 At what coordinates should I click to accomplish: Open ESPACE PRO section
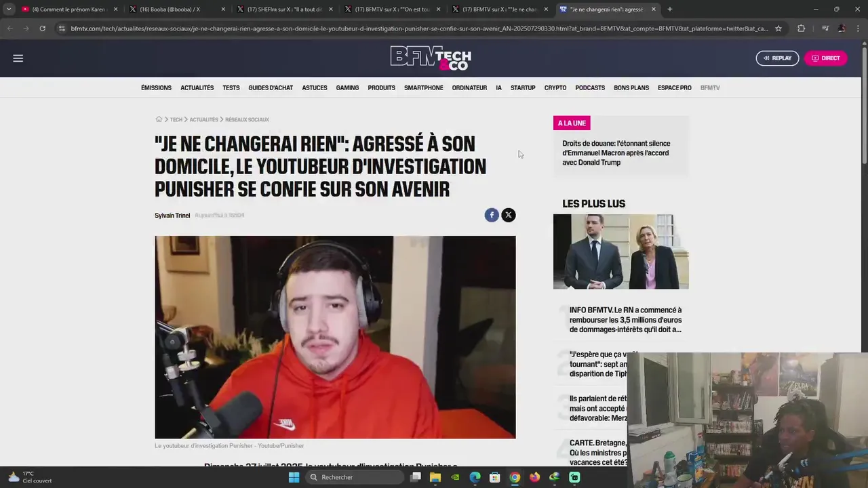click(675, 88)
